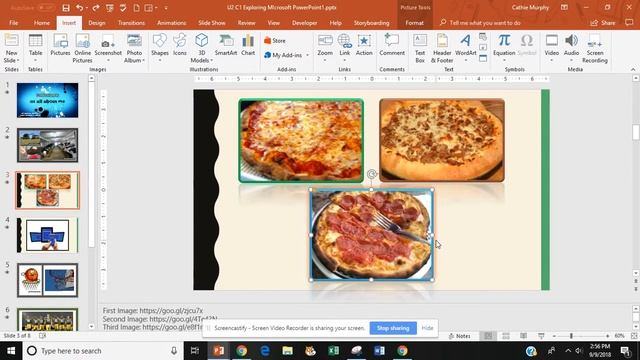Collapse the ribbon with the arrow
The height and width of the screenshot is (360, 640).
(633, 69)
